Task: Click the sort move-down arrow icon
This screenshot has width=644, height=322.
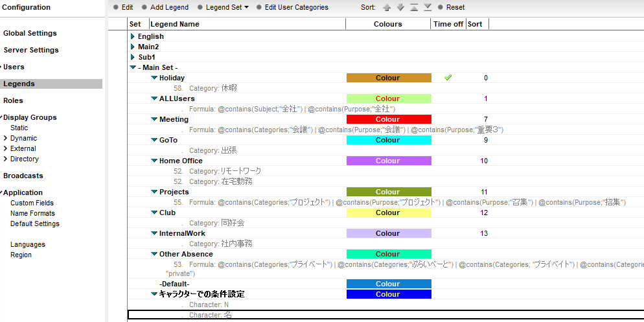Action: click(400, 7)
